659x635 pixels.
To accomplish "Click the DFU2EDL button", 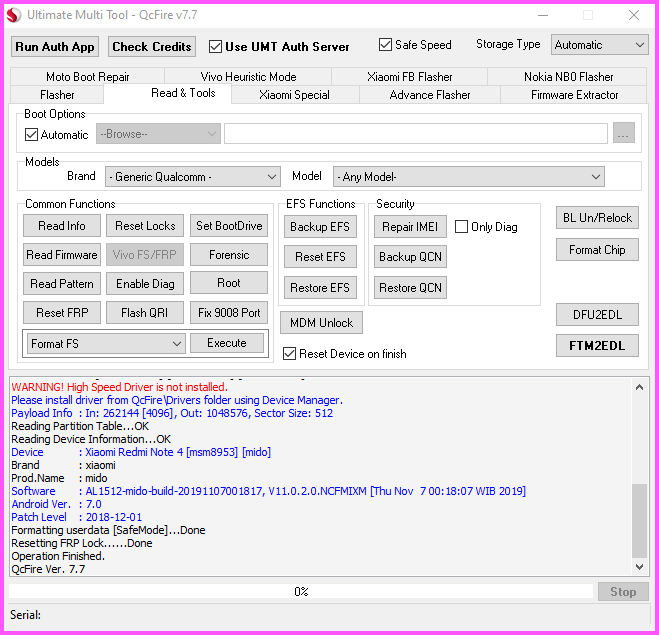I will (597, 314).
